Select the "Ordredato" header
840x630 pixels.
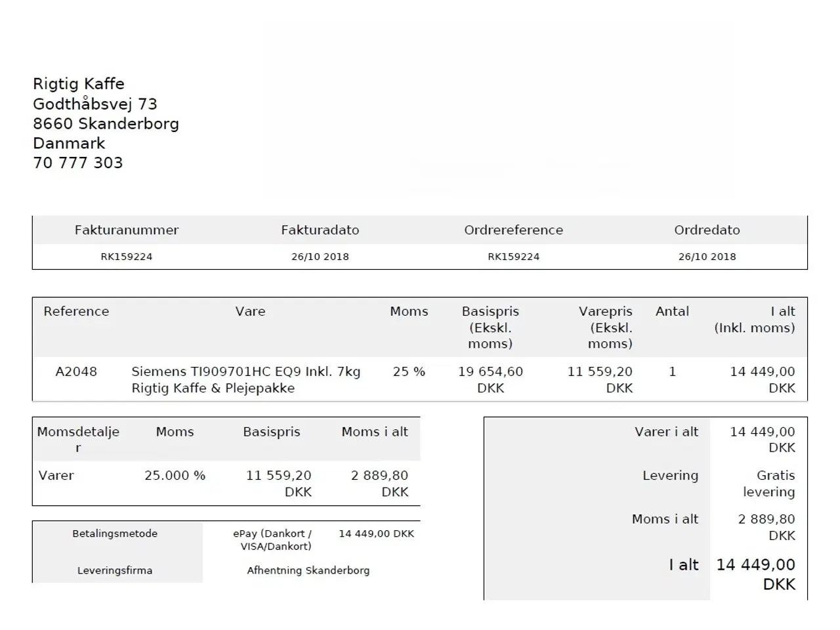[x=707, y=230]
